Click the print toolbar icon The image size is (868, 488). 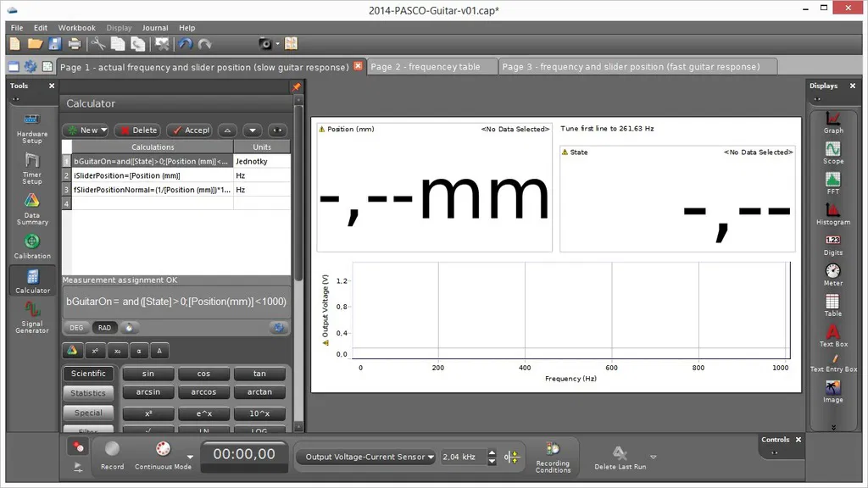(75, 44)
